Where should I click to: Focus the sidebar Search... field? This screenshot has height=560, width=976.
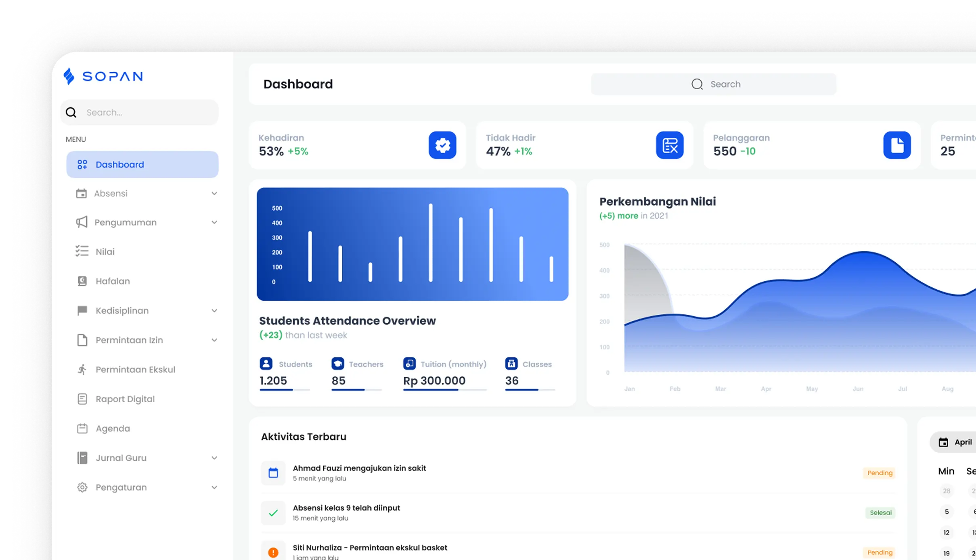coord(140,113)
